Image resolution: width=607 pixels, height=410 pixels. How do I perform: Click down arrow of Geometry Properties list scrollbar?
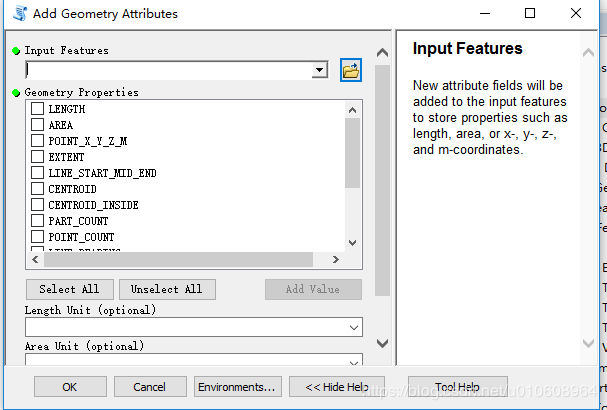click(x=352, y=243)
